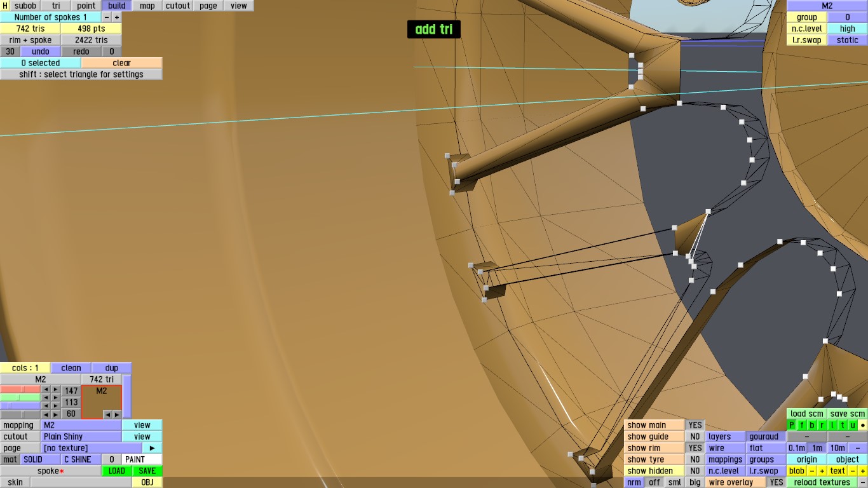Click the load scm button
Image resolution: width=868 pixels, height=488 pixels.
coord(807,414)
